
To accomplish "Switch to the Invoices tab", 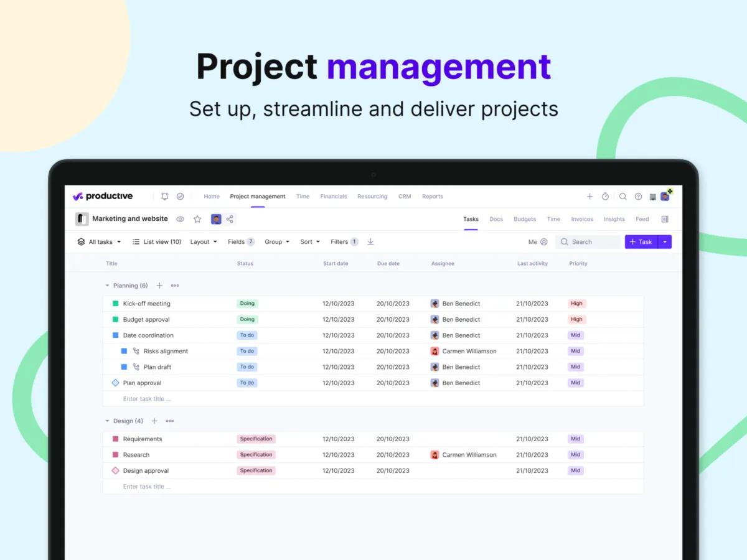I will (582, 219).
